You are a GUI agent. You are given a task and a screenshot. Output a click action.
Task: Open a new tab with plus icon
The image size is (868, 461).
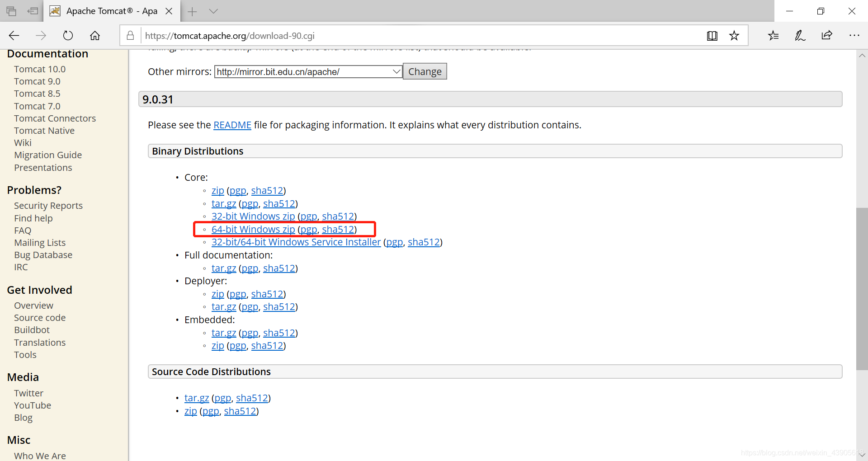click(x=192, y=11)
